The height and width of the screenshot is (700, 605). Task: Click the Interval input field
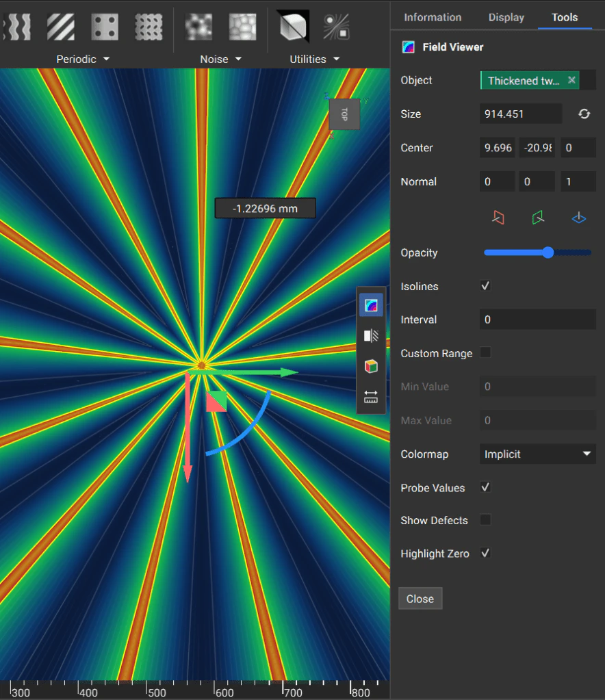[537, 320]
